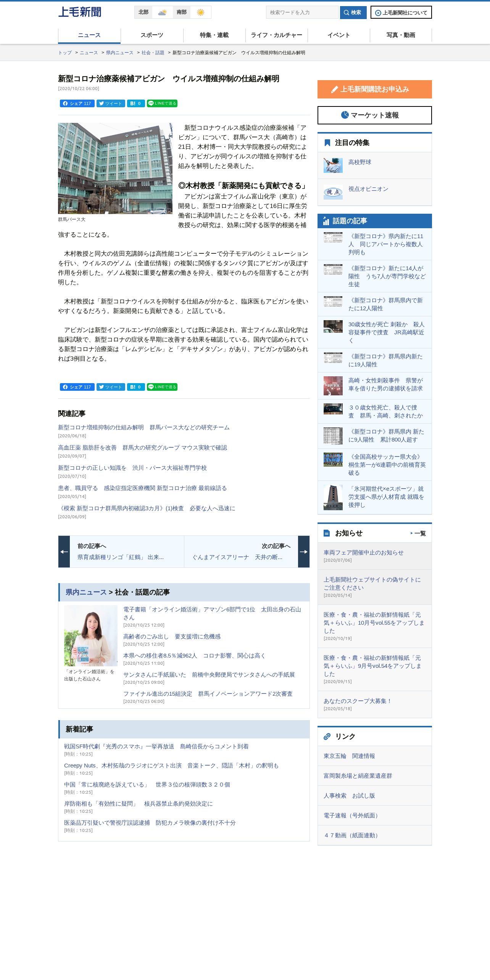
Task: Click bottom Twitter ツイート button
Action: tap(111, 387)
